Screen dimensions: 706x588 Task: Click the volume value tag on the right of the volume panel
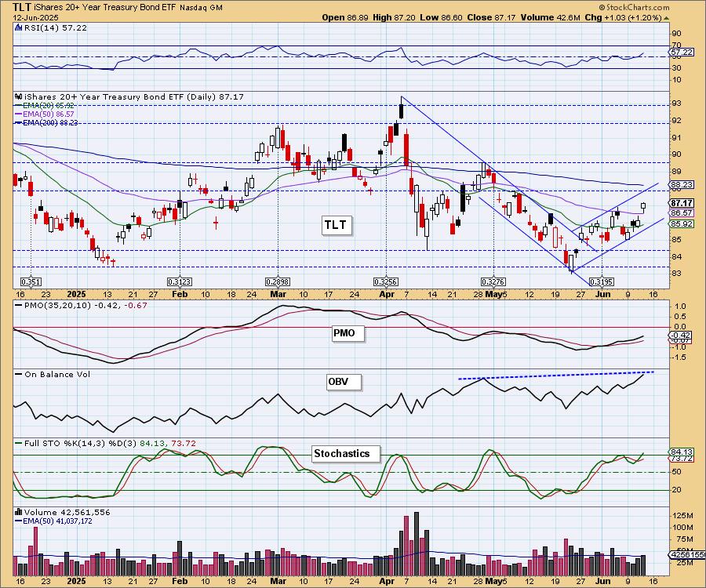[687, 555]
